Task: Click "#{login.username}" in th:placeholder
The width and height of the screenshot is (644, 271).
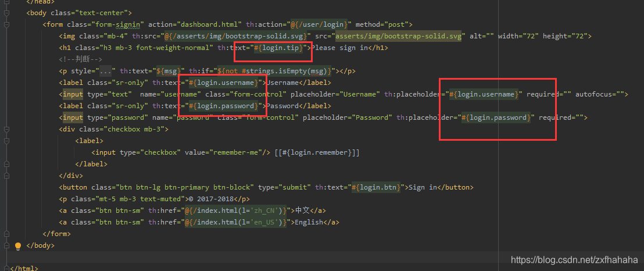Action: pyautogui.click(x=484, y=94)
